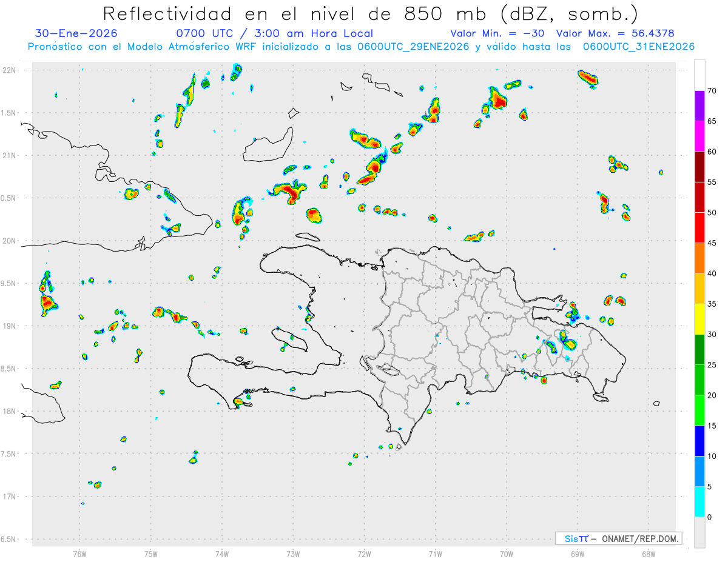Pick the orange 40–45 dBZ colorbar segment
This screenshot has width=728, height=562.
(699, 258)
